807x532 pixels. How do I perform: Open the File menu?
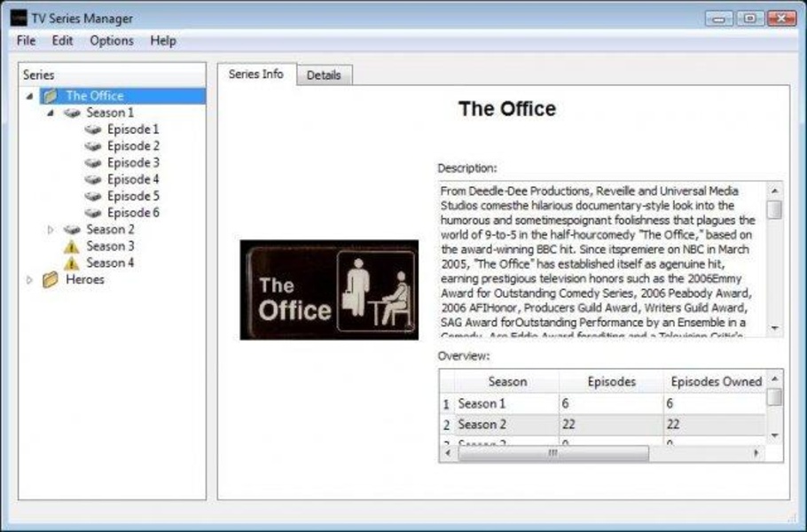tap(27, 41)
